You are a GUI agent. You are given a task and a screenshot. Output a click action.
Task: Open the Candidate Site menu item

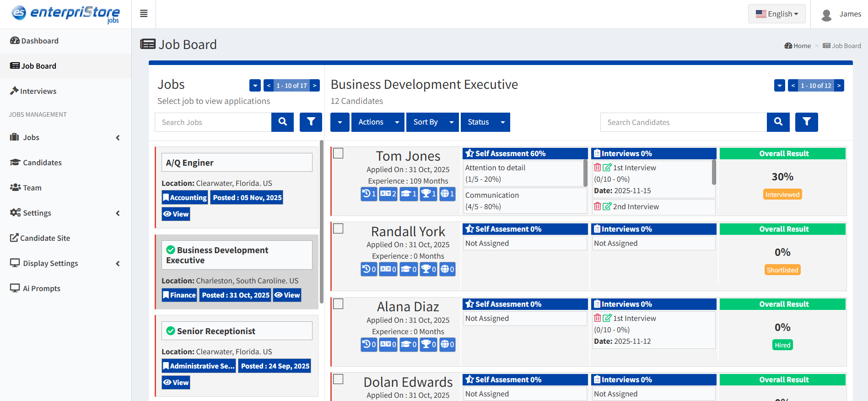pos(65,238)
